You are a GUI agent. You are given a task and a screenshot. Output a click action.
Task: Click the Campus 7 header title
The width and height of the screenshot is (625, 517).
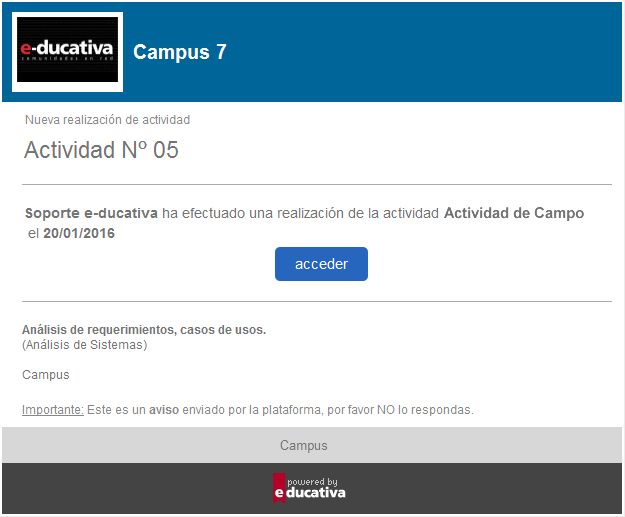(180, 52)
